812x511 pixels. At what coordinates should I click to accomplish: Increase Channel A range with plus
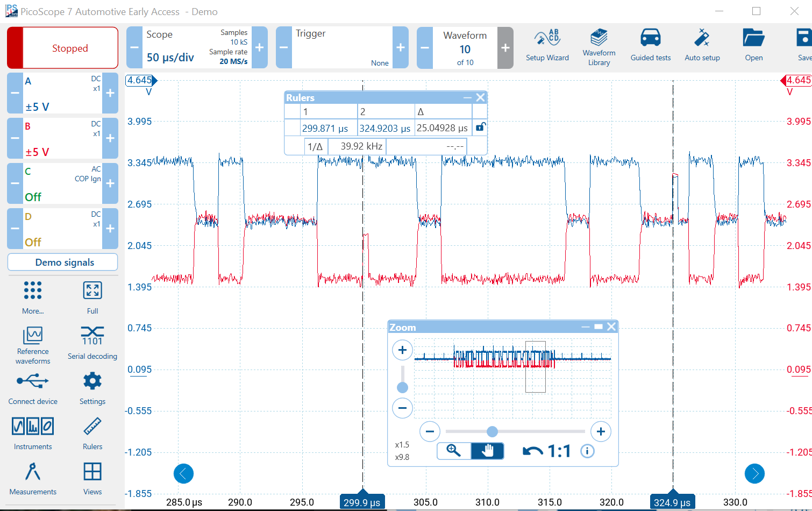tap(110, 93)
